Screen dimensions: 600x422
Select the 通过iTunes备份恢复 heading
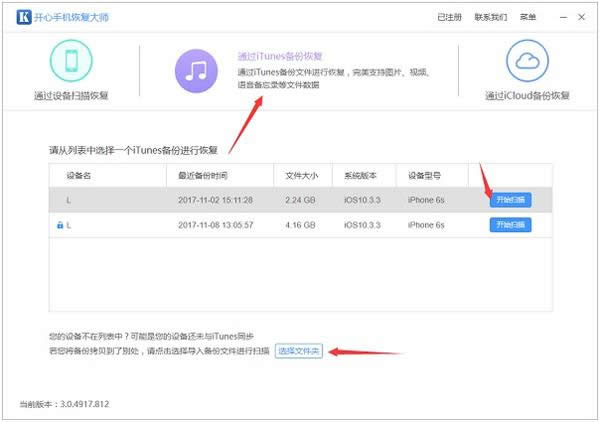click(280, 57)
